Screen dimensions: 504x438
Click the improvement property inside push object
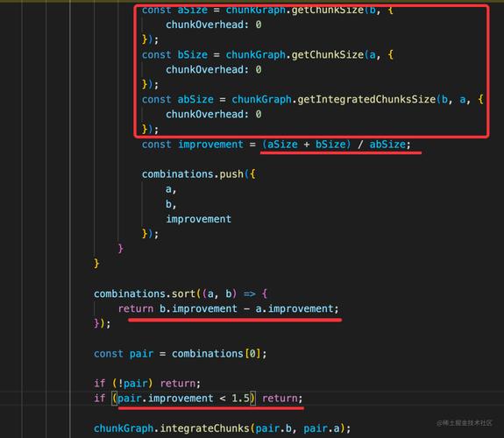point(198,219)
